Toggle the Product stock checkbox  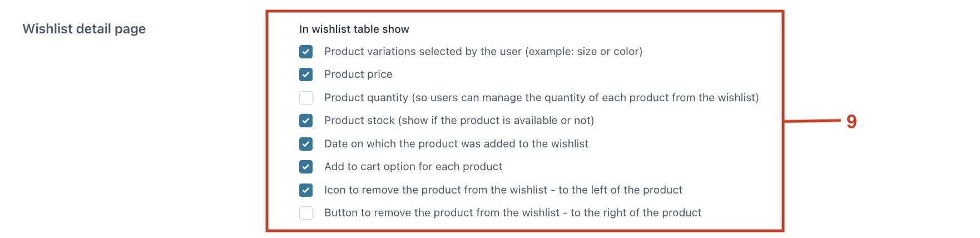[x=306, y=121]
